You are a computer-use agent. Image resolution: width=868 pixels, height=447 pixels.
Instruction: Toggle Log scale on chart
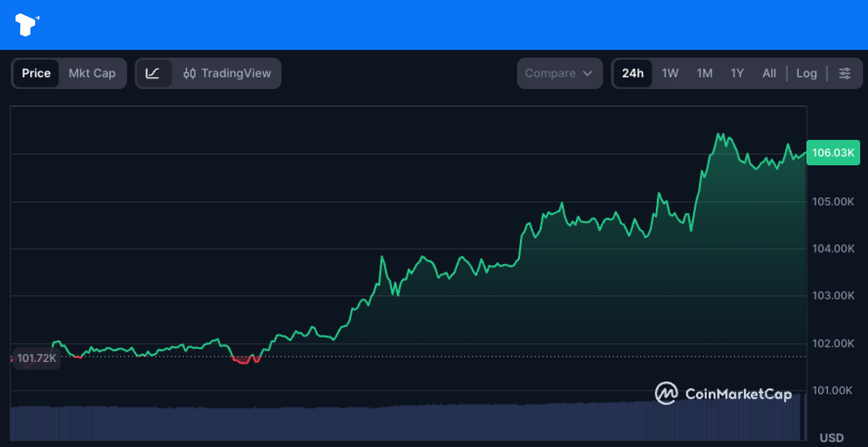click(807, 73)
